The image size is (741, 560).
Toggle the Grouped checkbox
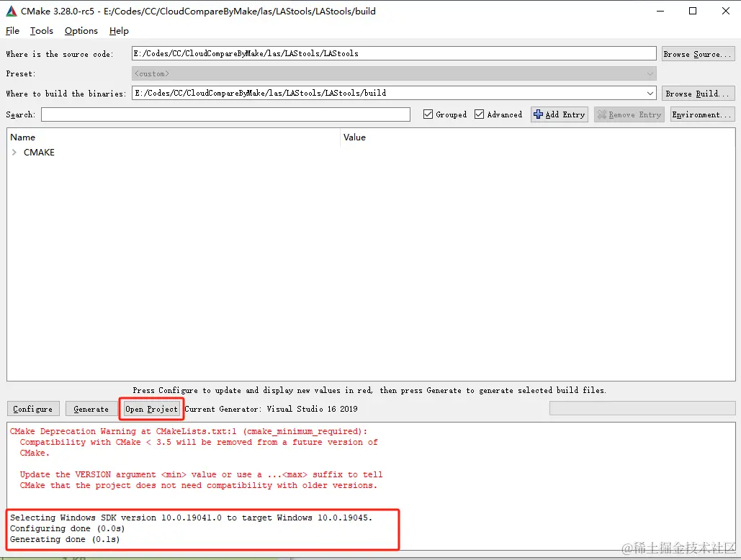(428, 114)
